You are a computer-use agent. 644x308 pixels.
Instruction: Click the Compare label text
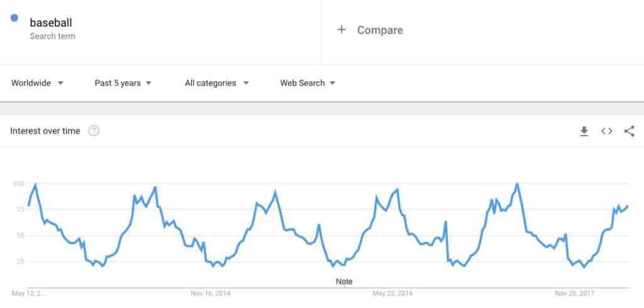(x=380, y=30)
